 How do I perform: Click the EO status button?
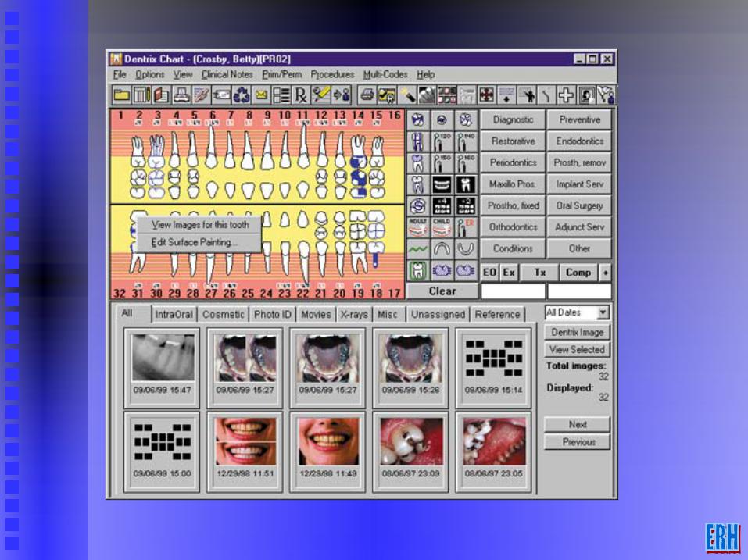[x=489, y=272]
